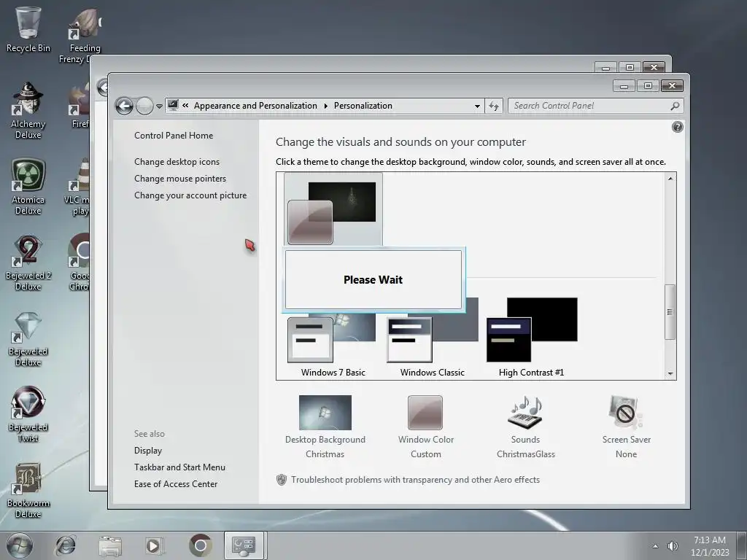Image resolution: width=747 pixels, height=560 pixels.
Task: Open the Control Panel Home link
Action: pyautogui.click(x=174, y=135)
